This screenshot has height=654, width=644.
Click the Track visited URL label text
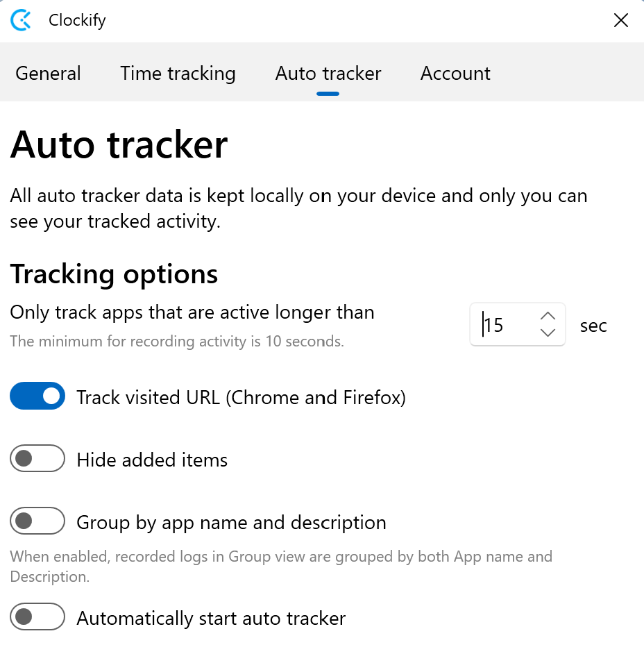click(241, 398)
